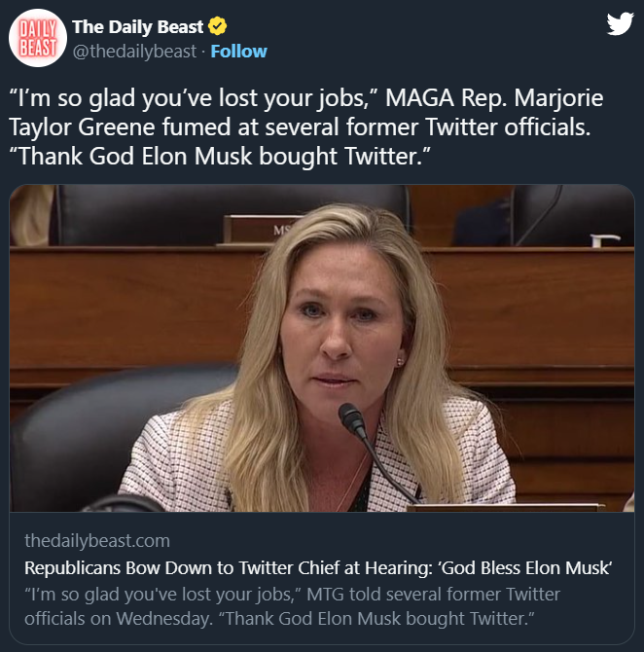Click the speaker's face in the photo
Viewport: 644px width, 652px height.
(342, 321)
